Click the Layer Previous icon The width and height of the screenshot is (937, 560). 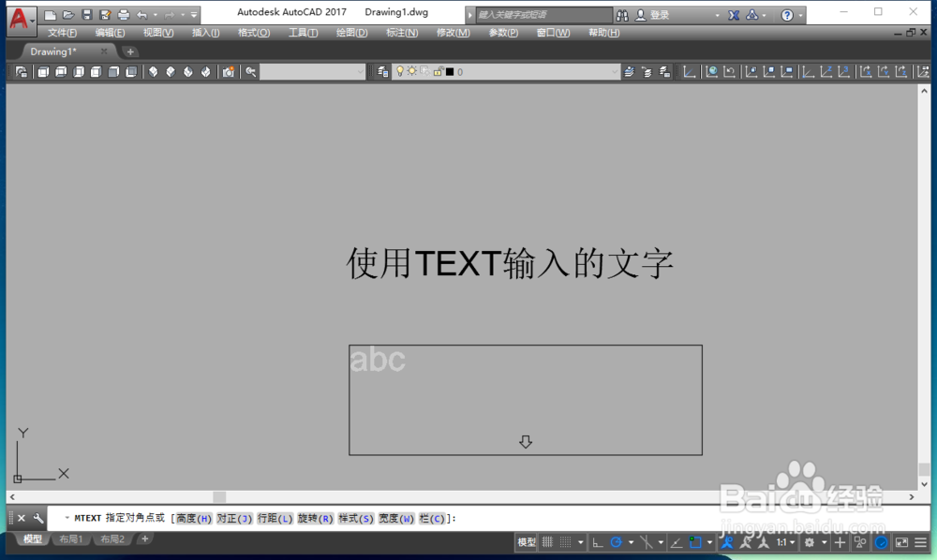click(647, 72)
